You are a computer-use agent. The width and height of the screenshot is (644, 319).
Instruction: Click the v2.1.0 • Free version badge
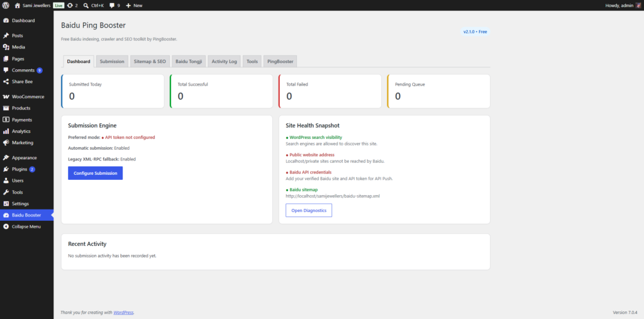[x=475, y=31]
